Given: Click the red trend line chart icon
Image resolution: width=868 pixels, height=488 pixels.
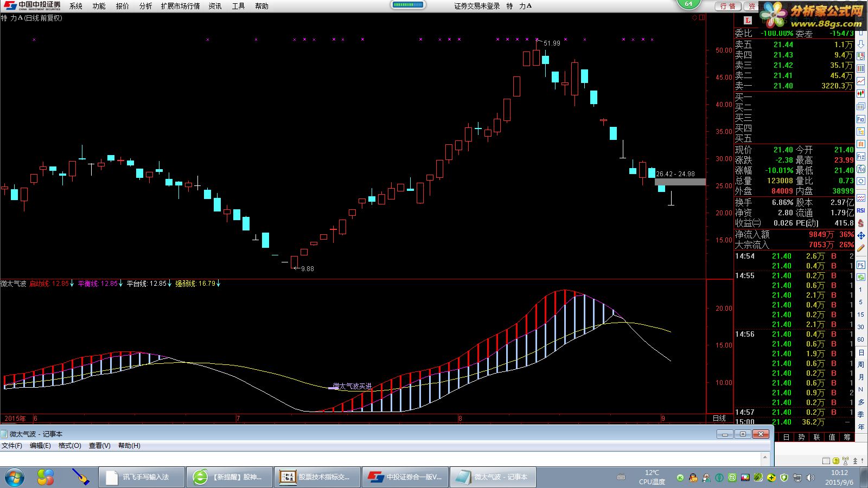Looking at the screenshot, I should [861, 81].
